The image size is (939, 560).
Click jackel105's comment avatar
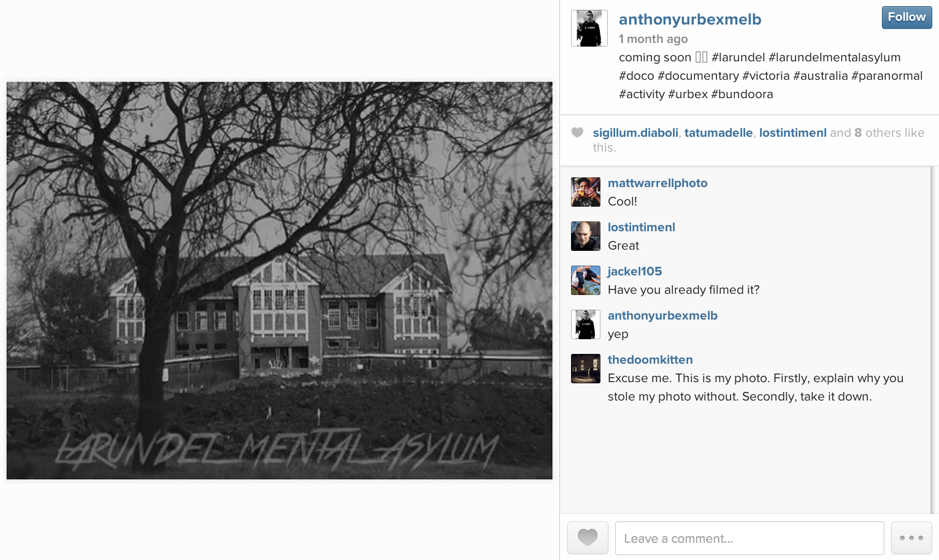(x=586, y=280)
